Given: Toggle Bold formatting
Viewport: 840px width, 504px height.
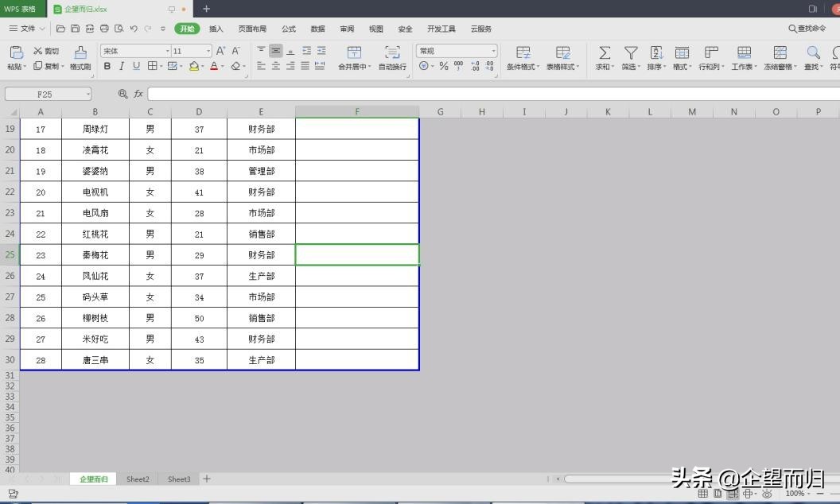Looking at the screenshot, I should 107,66.
